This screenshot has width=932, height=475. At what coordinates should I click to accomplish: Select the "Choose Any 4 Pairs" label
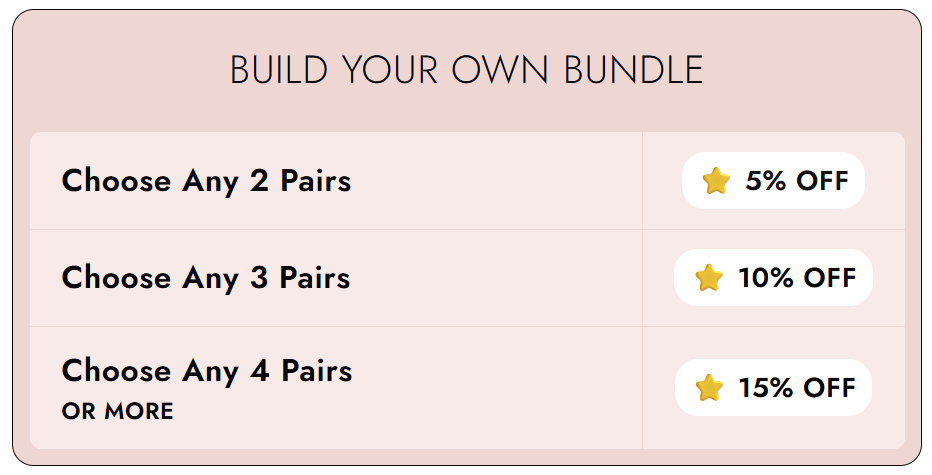[x=206, y=371]
